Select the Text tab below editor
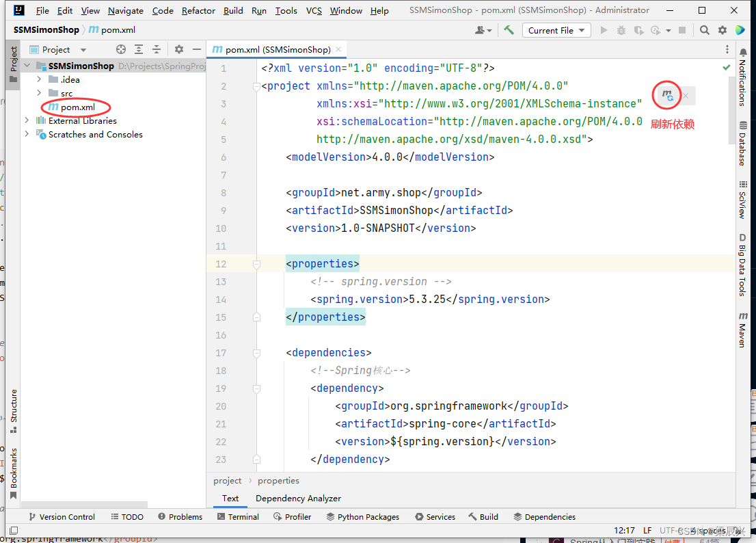This screenshot has width=756, height=543. coord(230,498)
